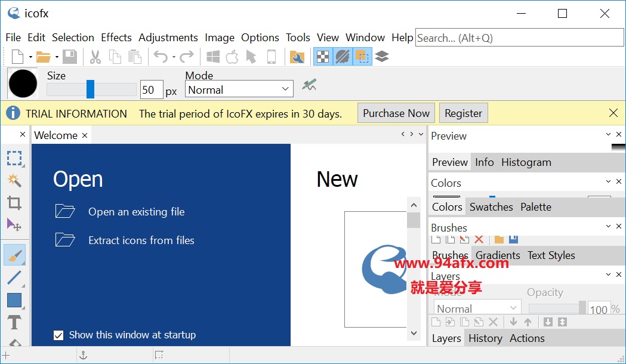The image size is (626, 364).
Task: Create a Macintosh icon via the Apple logo button
Action: click(232, 57)
